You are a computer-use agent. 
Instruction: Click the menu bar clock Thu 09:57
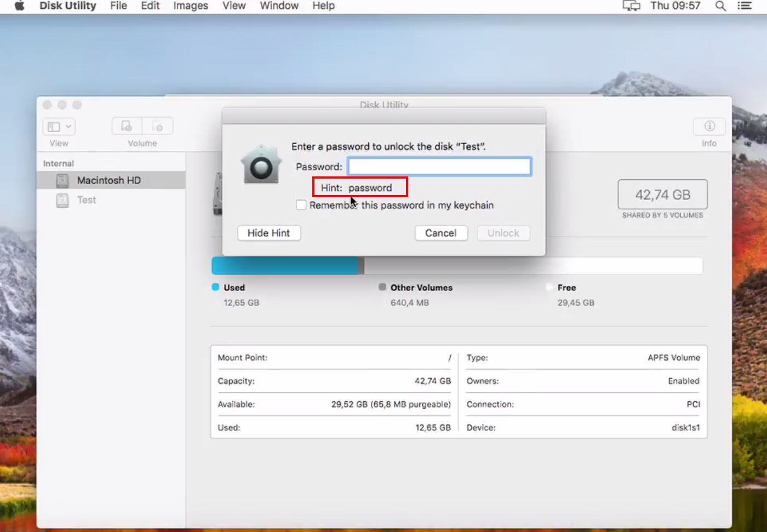676,6
